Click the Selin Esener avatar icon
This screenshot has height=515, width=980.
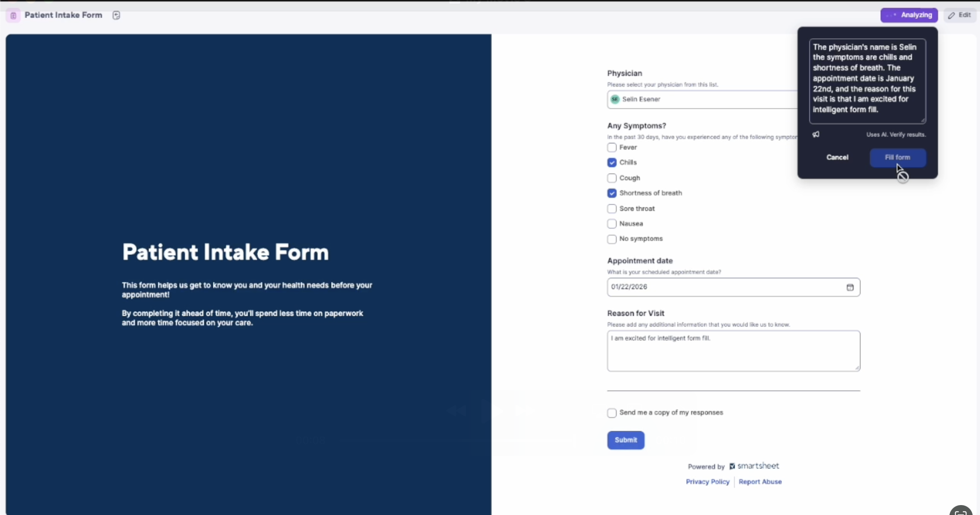click(615, 99)
